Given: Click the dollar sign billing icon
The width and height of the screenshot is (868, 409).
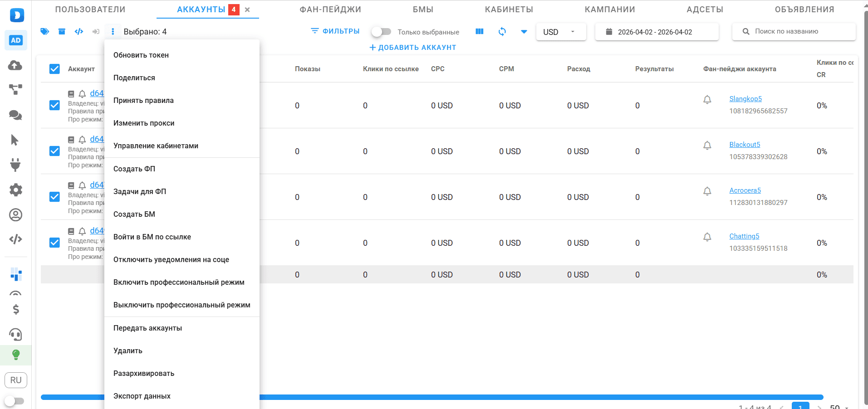Looking at the screenshot, I should point(16,309).
